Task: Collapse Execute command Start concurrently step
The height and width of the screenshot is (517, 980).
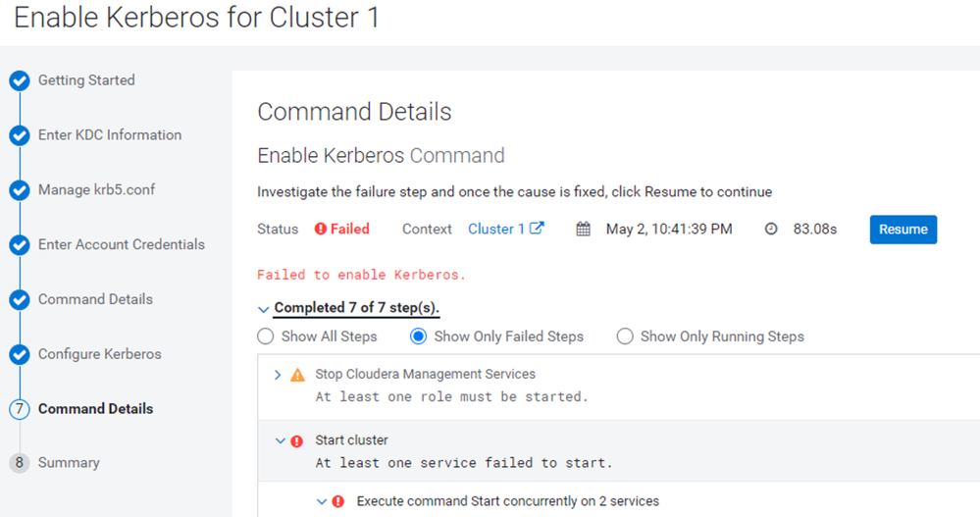Action: point(321,501)
